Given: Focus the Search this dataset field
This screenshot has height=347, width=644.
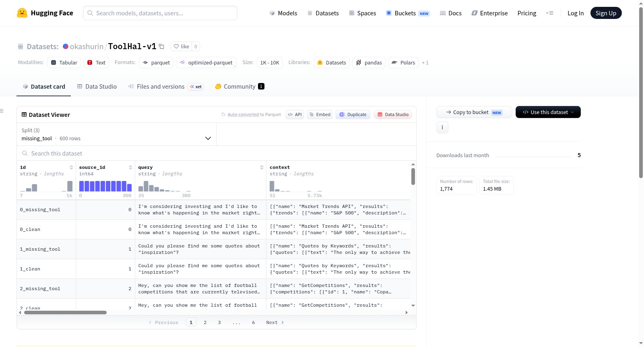Looking at the screenshot, I should pos(217,154).
